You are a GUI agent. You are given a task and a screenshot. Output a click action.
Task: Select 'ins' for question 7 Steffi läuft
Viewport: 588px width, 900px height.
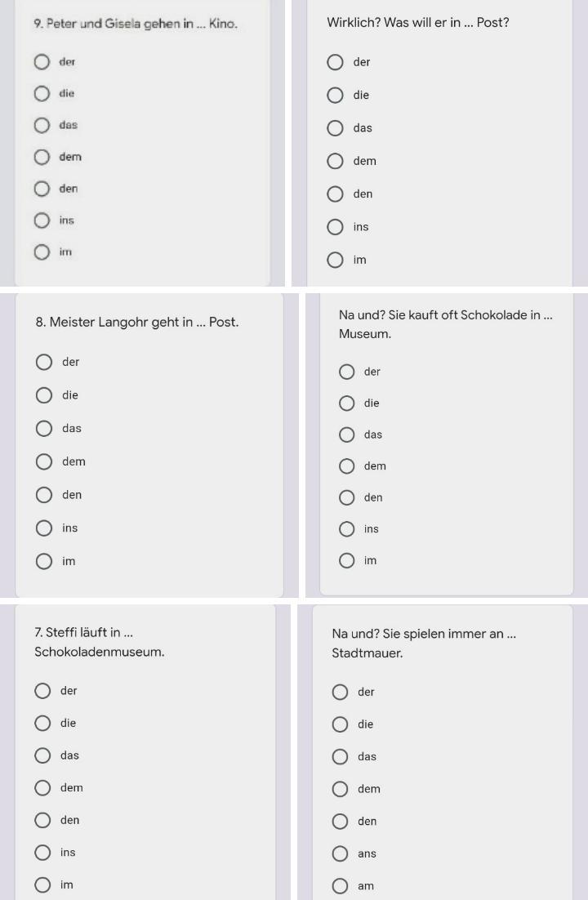pyautogui.click(x=43, y=853)
